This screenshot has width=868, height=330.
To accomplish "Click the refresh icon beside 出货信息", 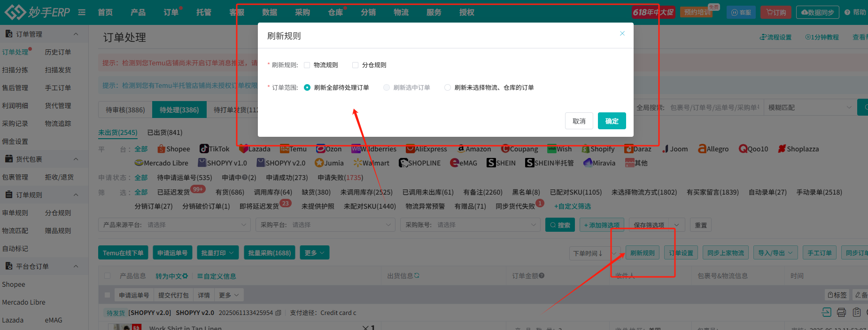I will [417, 275].
